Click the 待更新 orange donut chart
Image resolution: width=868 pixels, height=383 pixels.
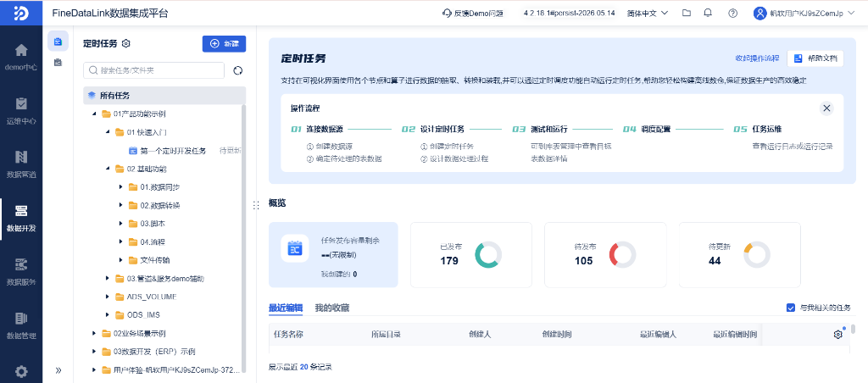tap(756, 255)
